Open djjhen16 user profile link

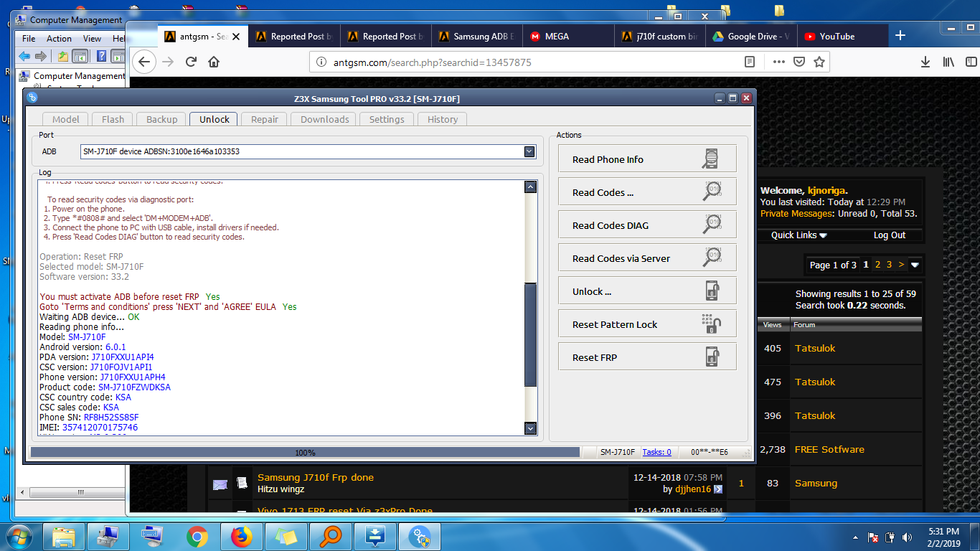[x=692, y=489]
